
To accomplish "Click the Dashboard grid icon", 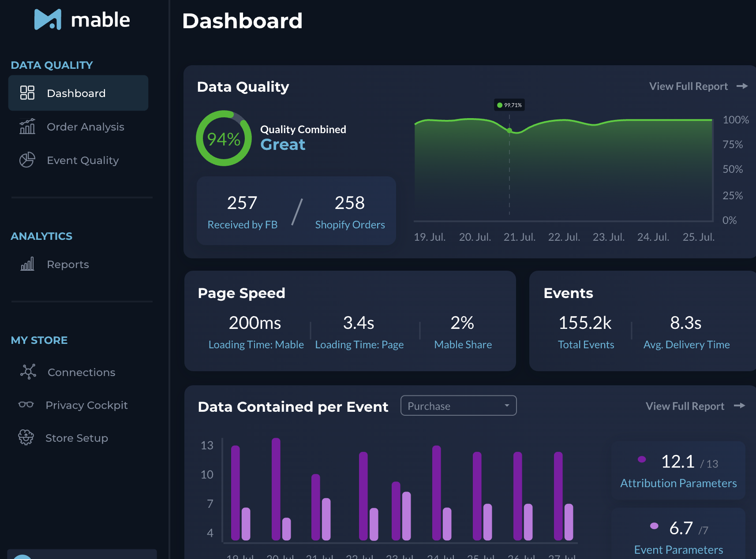I will coord(27,93).
